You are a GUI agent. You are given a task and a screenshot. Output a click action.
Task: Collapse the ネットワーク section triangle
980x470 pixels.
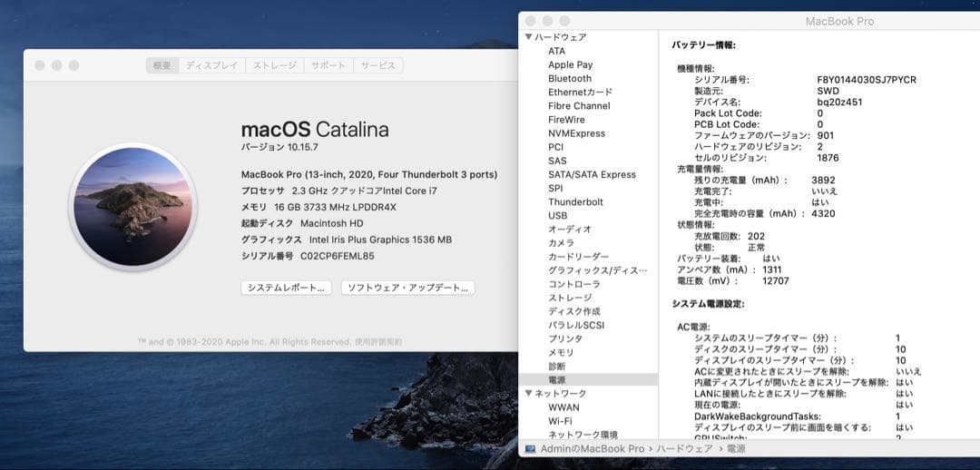click(x=528, y=393)
